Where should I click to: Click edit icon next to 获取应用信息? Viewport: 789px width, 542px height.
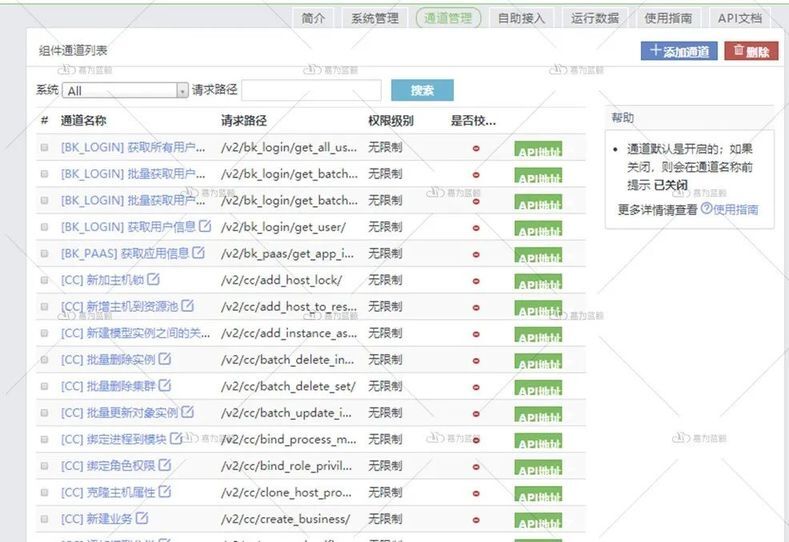pos(198,253)
